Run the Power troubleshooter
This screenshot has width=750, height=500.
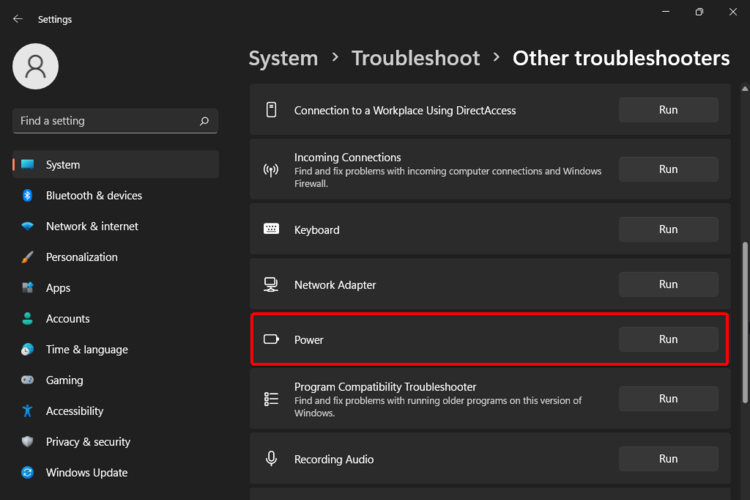tap(668, 340)
